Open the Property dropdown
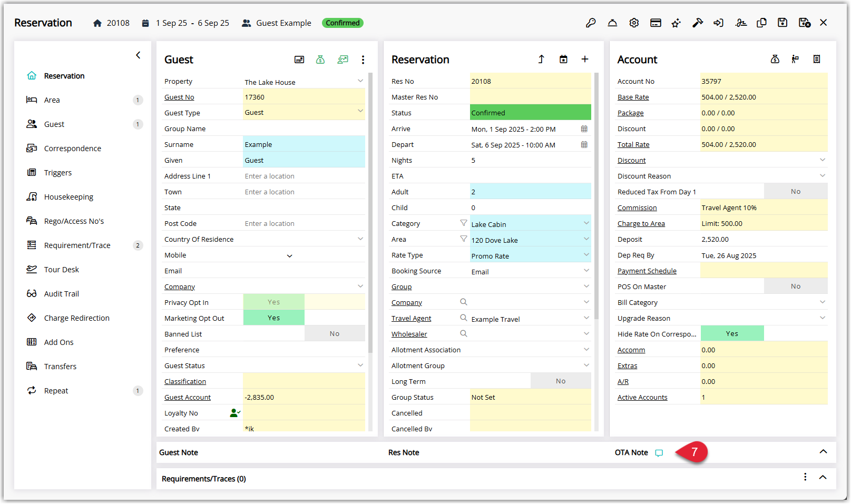The image size is (851, 504). coord(360,81)
